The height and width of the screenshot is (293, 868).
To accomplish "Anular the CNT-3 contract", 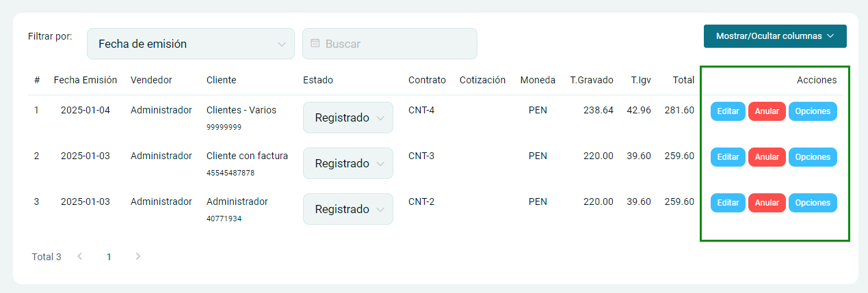I will tap(767, 157).
